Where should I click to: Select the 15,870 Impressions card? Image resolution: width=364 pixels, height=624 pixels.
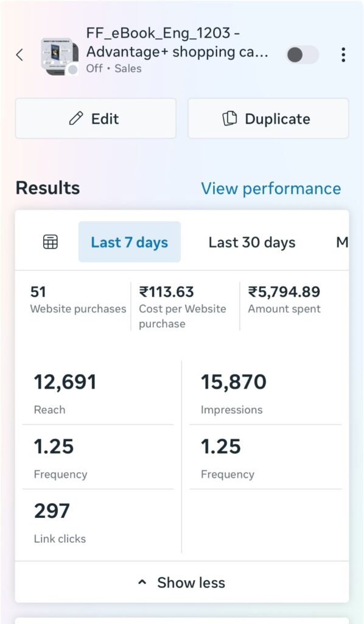pyautogui.click(x=265, y=393)
